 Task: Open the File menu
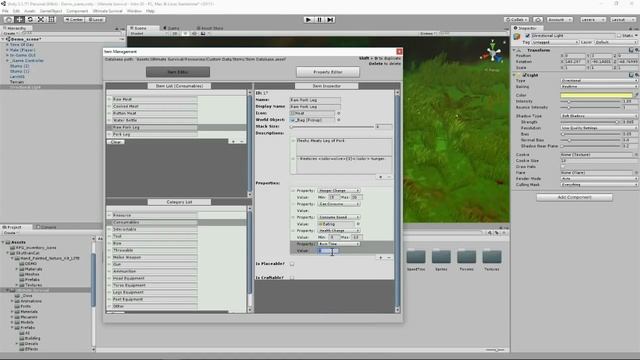pos(5,11)
